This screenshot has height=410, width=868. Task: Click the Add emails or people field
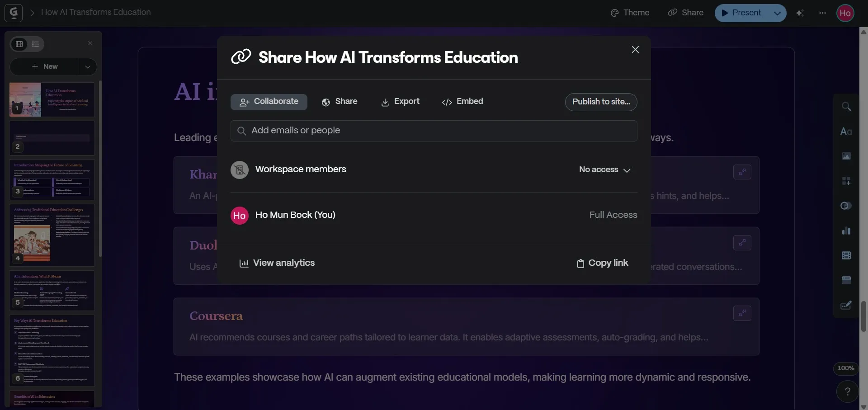click(x=434, y=131)
